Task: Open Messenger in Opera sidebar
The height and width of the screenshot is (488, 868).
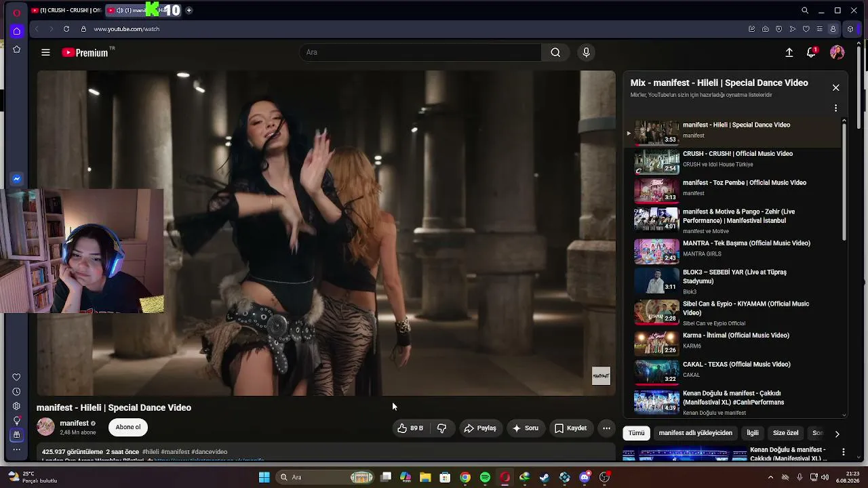Action: tap(17, 179)
